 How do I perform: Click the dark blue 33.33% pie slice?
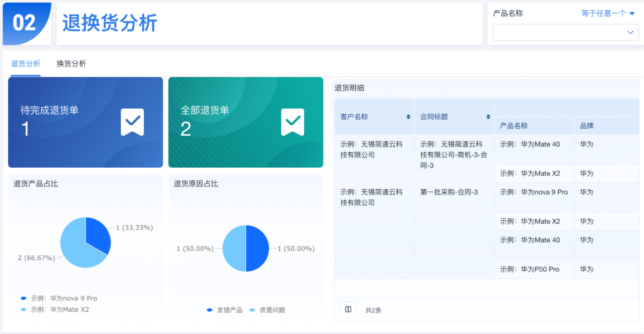[97, 234]
